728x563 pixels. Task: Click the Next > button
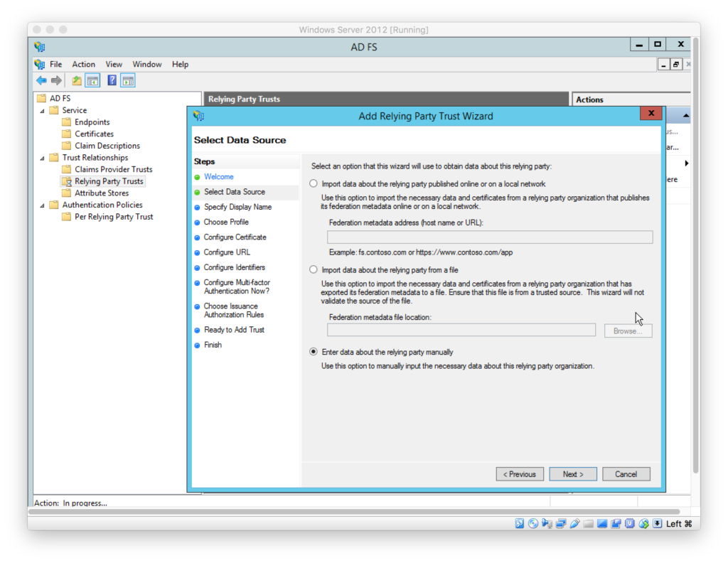[573, 474]
